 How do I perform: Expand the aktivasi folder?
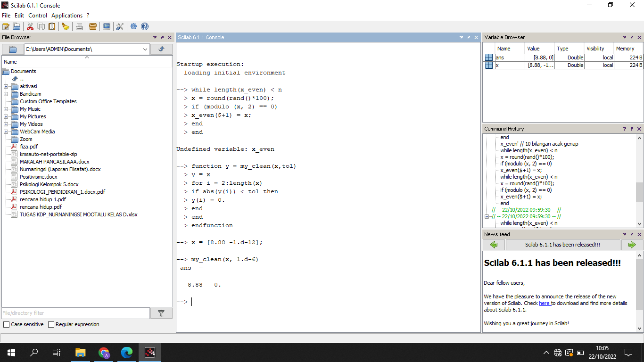point(6,86)
